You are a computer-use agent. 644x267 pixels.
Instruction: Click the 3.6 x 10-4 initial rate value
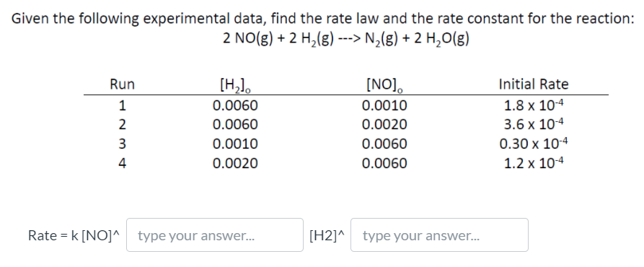[x=534, y=123]
